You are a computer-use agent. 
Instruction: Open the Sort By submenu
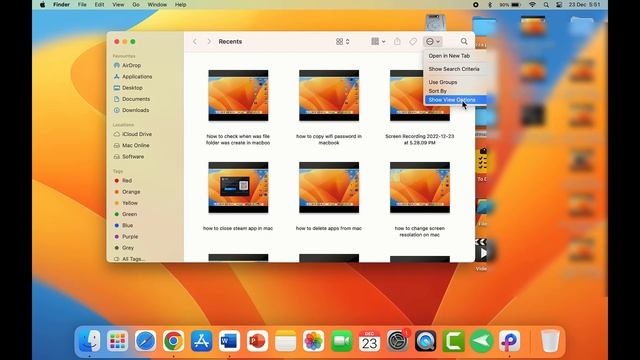pos(438,91)
